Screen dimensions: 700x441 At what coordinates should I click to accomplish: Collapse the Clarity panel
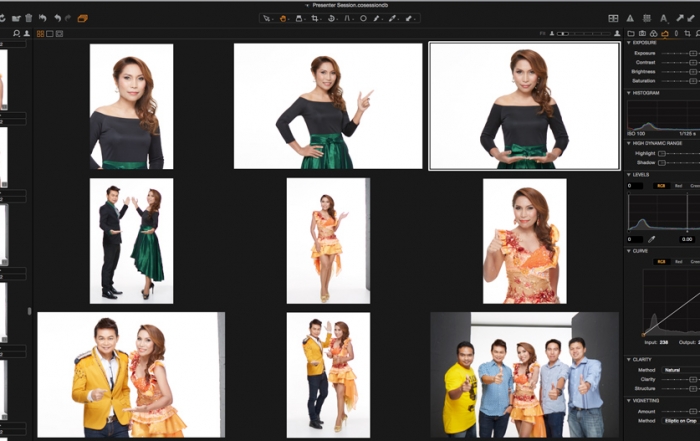click(629, 359)
